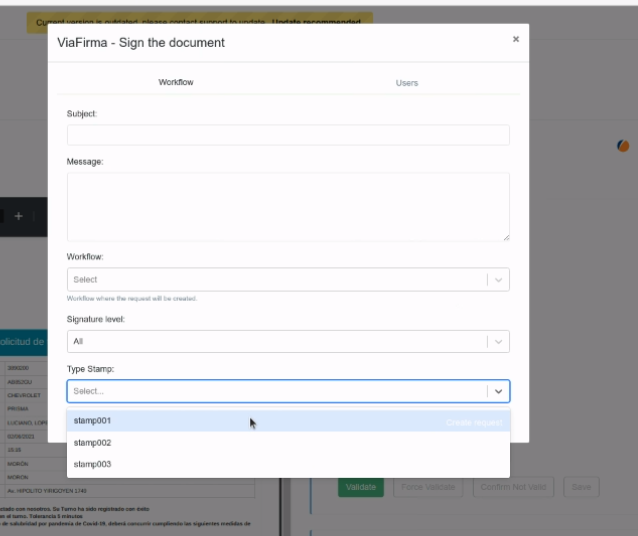This screenshot has height=536, width=638.
Task: Select the Workflow tab
Action: [x=176, y=83]
